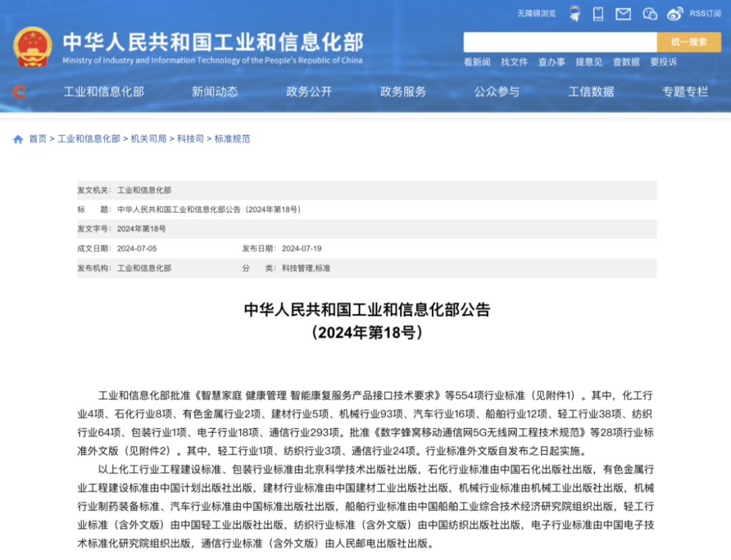Select 公众参与 in the top navigation
Image resolution: width=731 pixels, height=560 pixels.
pos(497,92)
